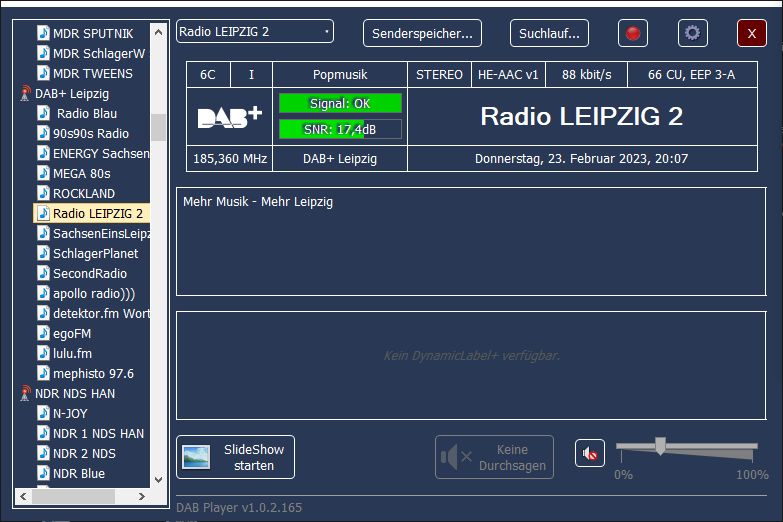
Task: Click the music note icon beside egoFM
Action: (x=43, y=333)
